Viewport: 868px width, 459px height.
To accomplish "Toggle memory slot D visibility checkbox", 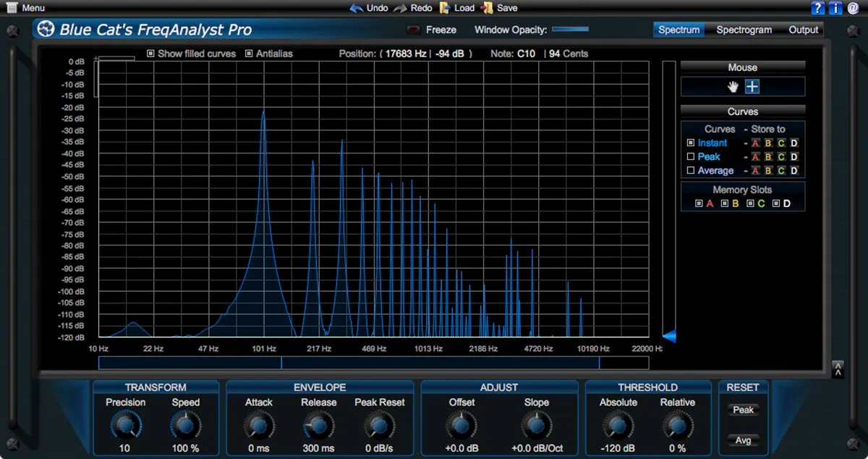I will tap(776, 204).
